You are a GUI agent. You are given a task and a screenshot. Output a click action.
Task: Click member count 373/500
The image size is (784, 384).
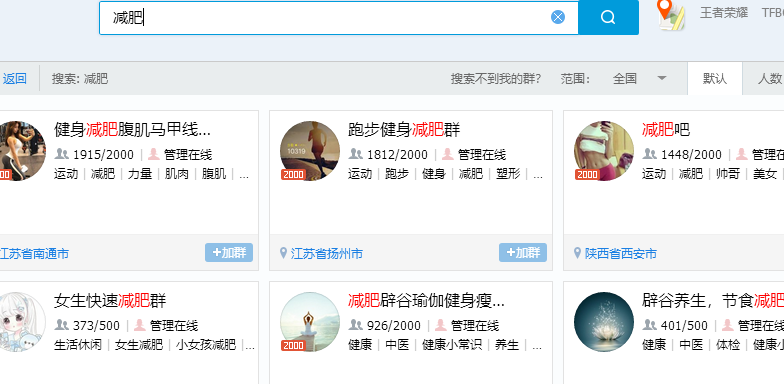[96, 326]
